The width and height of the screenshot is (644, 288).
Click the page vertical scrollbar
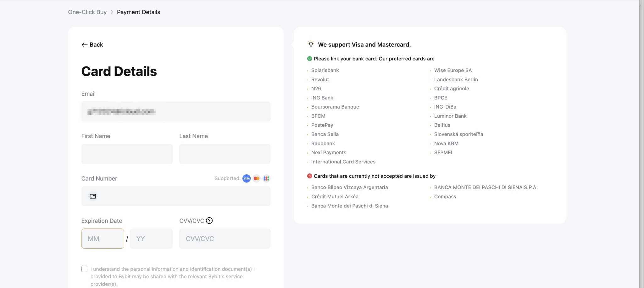[641, 144]
